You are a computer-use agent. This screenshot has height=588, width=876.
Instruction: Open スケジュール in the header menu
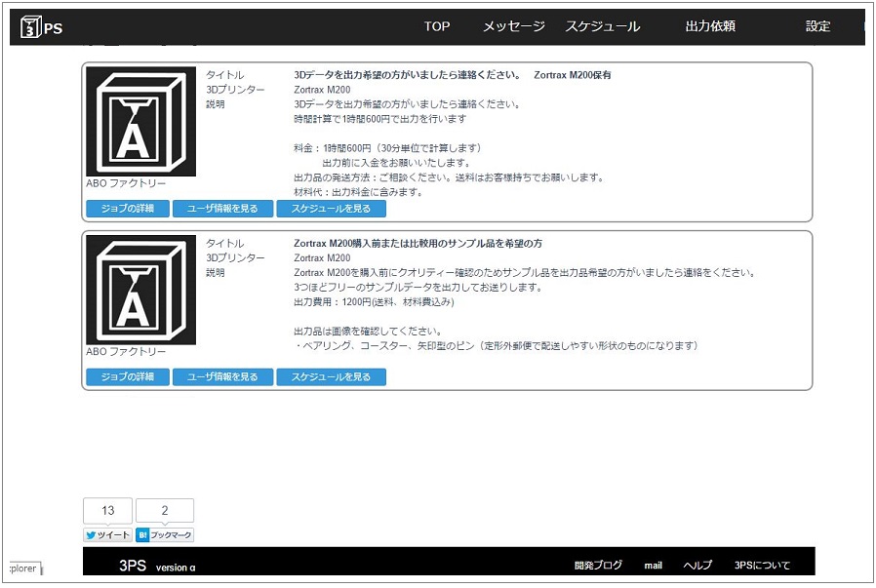point(602,26)
